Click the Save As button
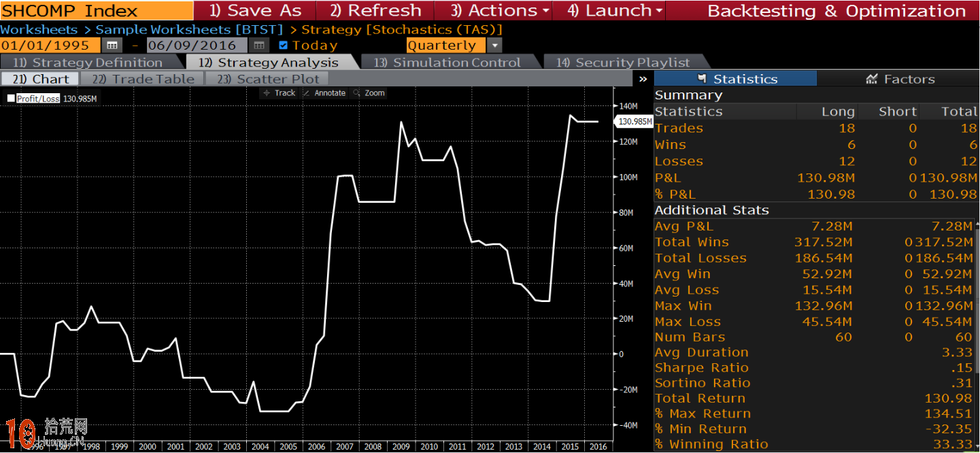 (255, 11)
